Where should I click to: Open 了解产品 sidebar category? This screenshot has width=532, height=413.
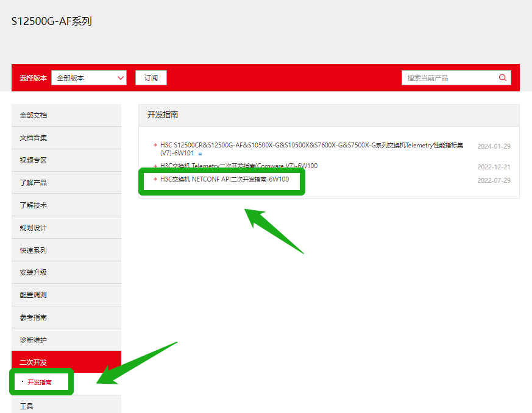[66, 183]
